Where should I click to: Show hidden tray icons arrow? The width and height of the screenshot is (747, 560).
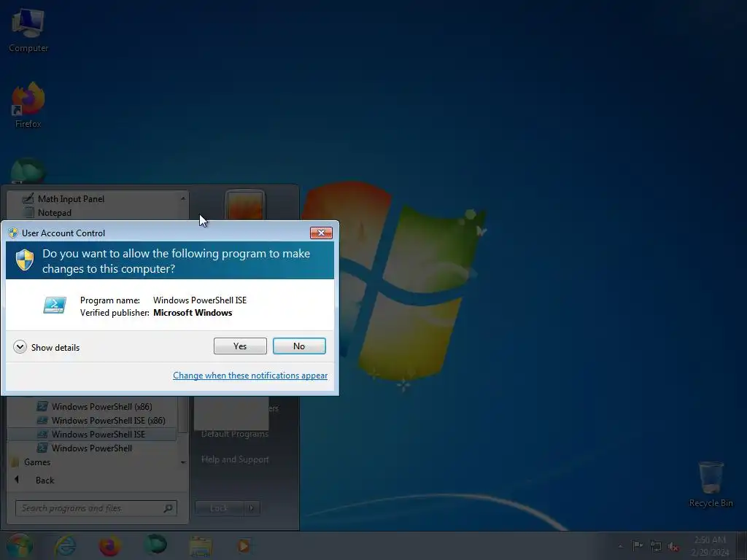pos(620,546)
